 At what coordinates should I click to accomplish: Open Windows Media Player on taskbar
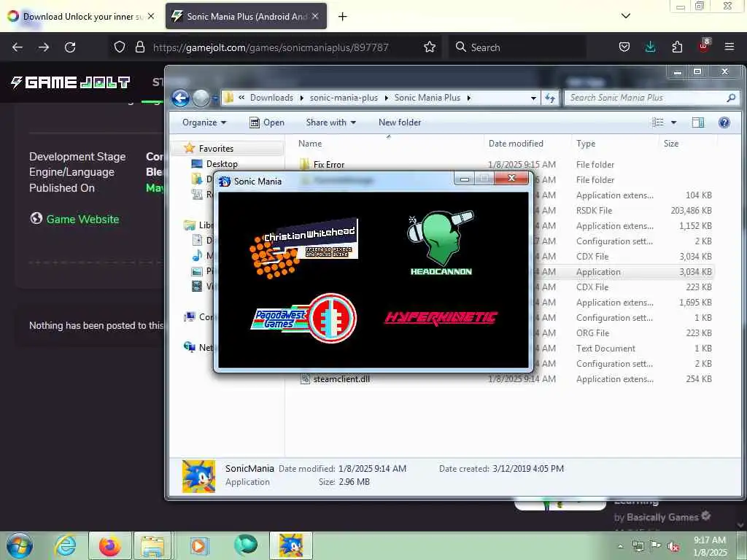[x=198, y=545]
